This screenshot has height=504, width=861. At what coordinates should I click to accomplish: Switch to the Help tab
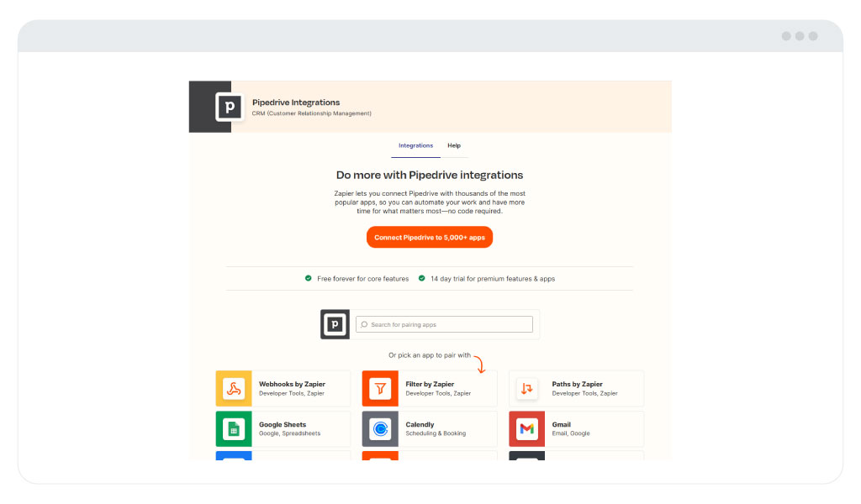454,146
